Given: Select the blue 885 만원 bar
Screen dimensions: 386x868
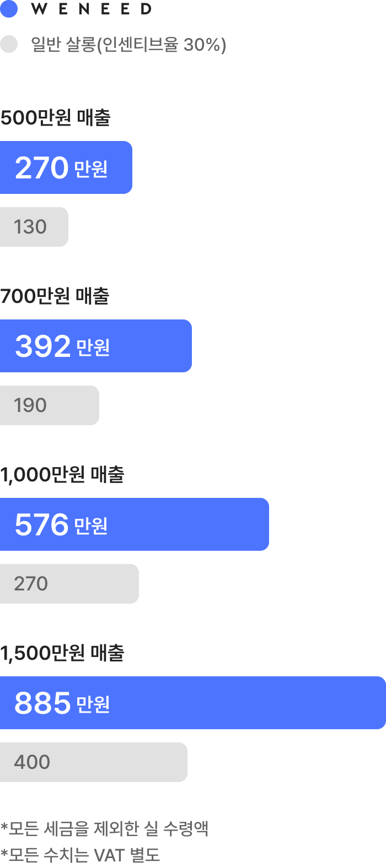Looking at the screenshot, I should tap(193, 703).
